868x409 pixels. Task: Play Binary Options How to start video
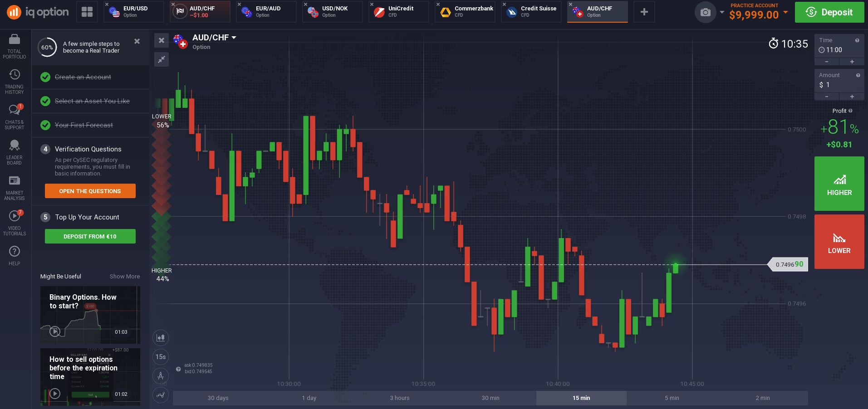[55, 331]
